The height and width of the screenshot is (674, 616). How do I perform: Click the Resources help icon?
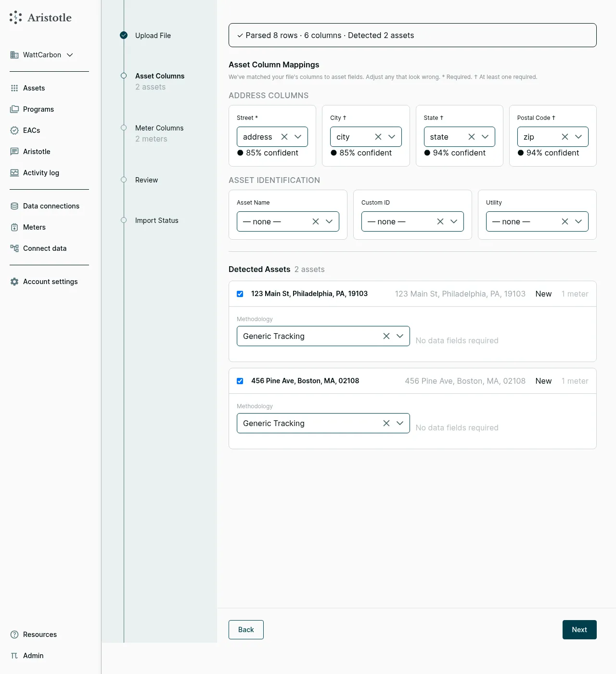14,635
